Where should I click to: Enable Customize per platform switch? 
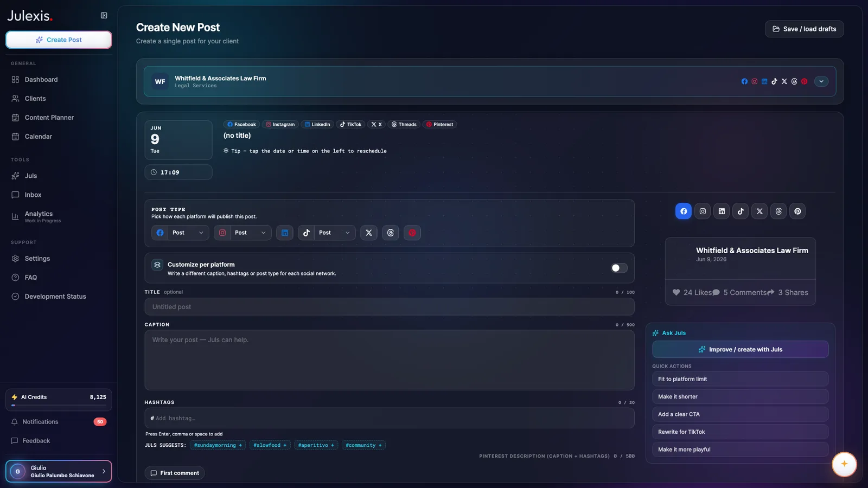coord(619,268)
